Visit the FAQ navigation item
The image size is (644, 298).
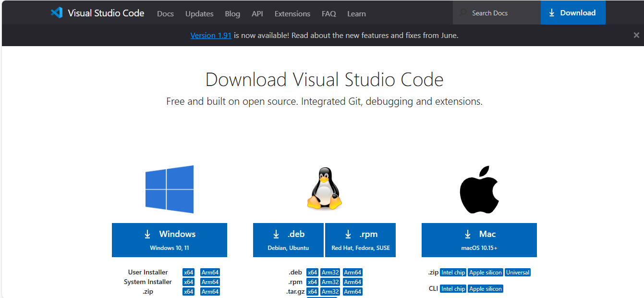click(x=329, y=13)
